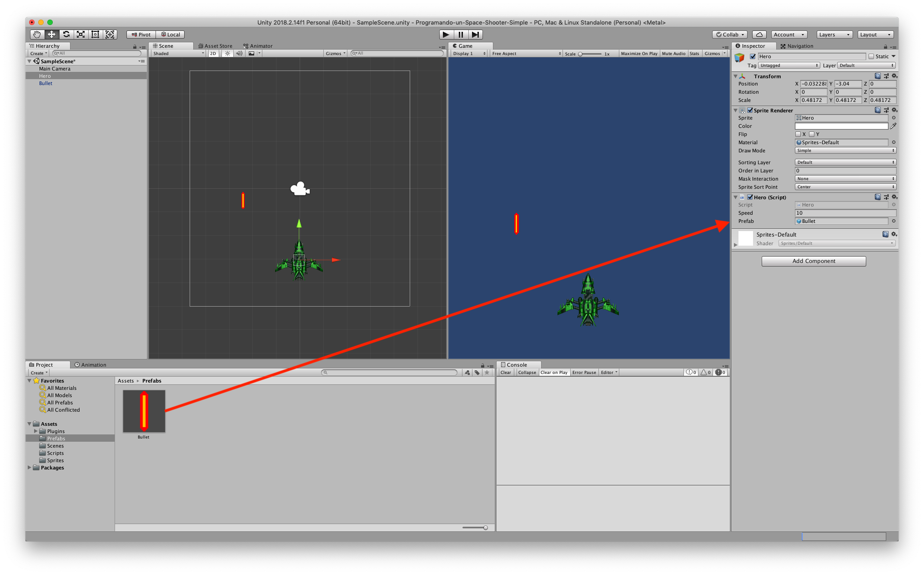924x575 pixels.
Task: Click the Step forward button
Action: click(x=475, y=35)
